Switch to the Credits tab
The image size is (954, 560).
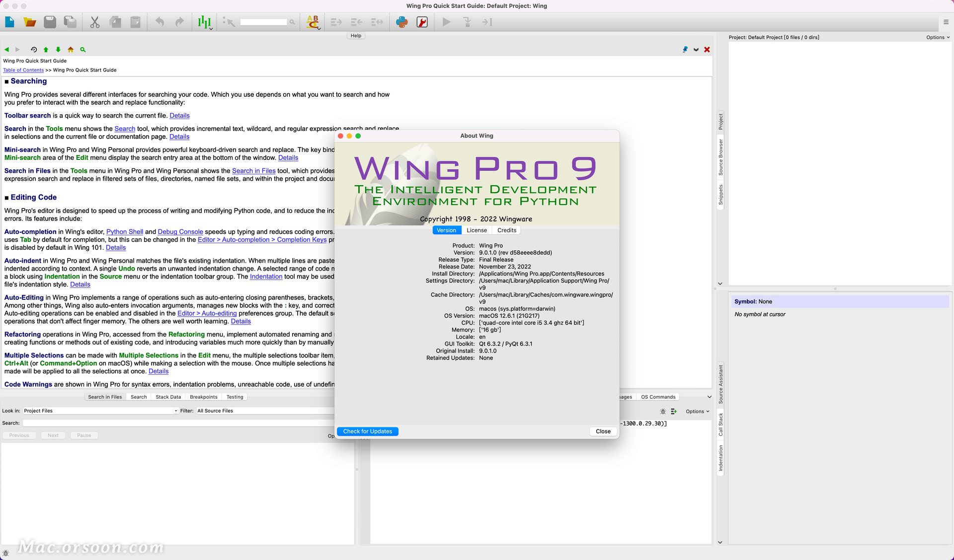pos(507,230)
